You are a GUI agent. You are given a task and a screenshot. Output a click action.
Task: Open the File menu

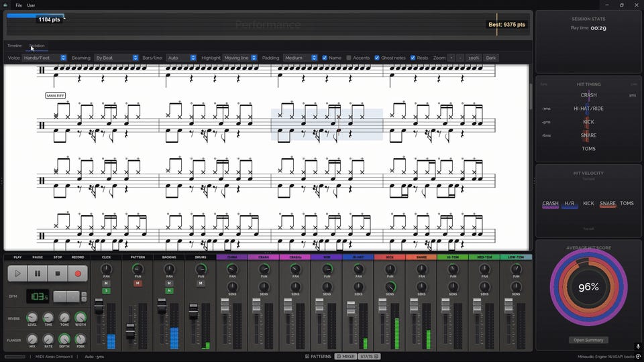tap(19, 5)
